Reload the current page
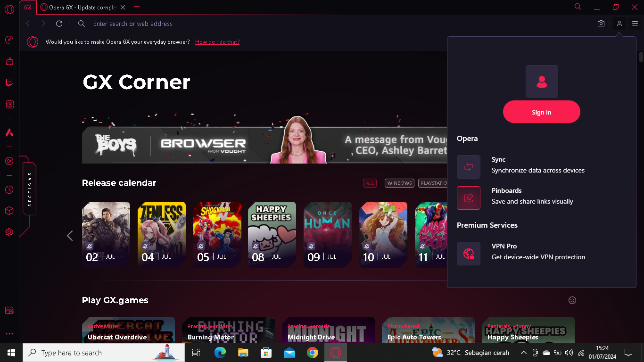644x362 pixels. click(x=59, y=24)
